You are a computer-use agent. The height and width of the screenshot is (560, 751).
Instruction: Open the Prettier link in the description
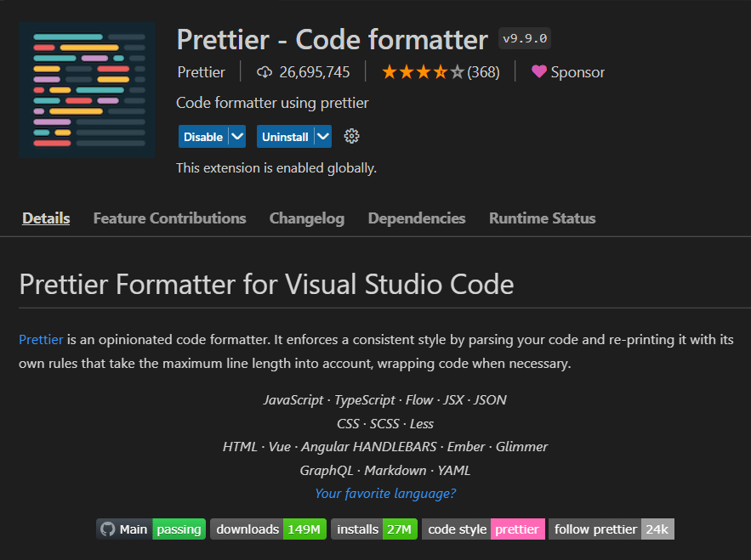41,339
